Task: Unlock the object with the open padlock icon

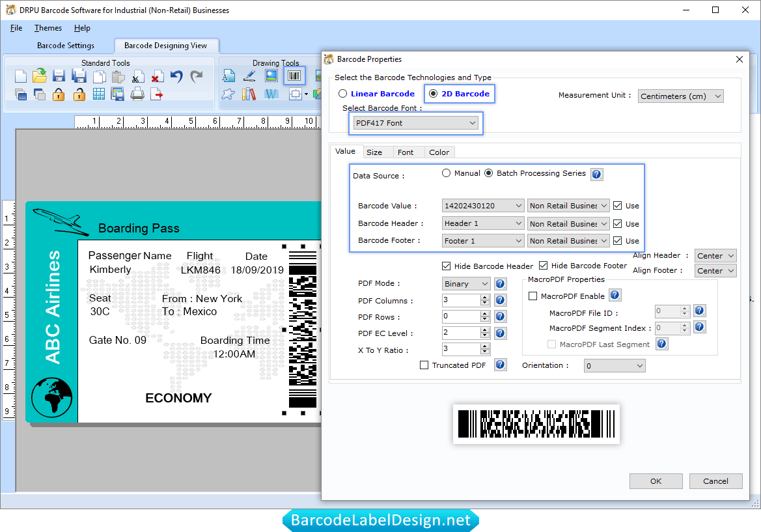Action: tap(79, 94)
